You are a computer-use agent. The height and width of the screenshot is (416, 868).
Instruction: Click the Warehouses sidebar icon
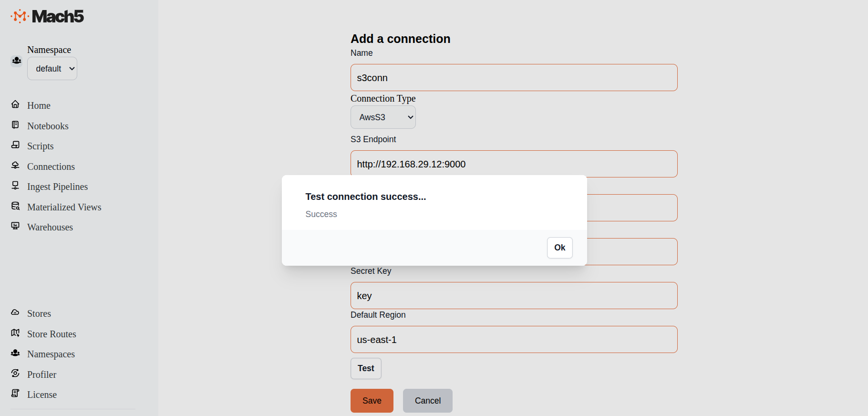coord(15,226)
